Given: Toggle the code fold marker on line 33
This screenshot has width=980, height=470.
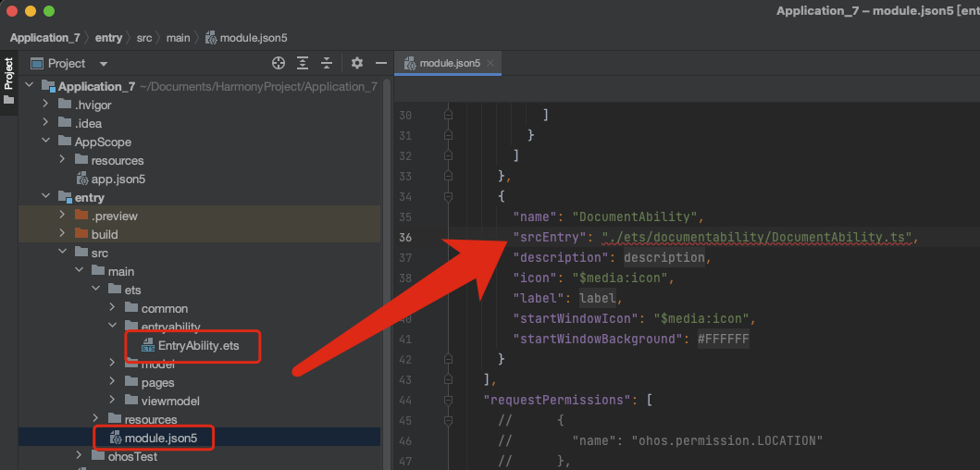Looking at the screenshot, I should click(x=448, y=176).
